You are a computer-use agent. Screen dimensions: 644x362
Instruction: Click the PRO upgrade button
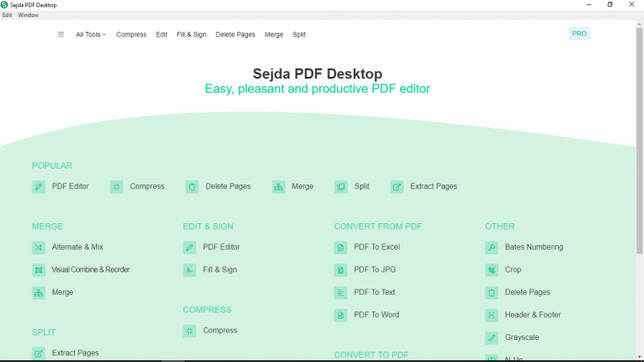pos(579,34)
